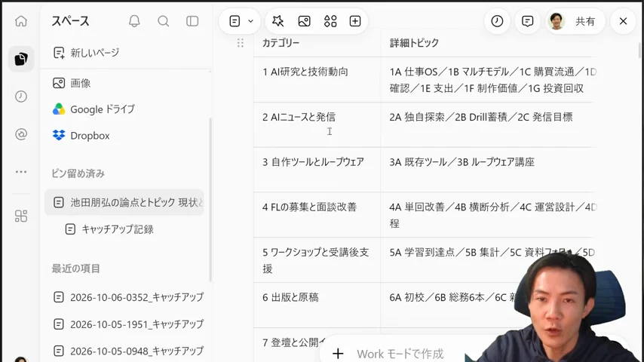Click cell 3 自作ツールとループウェア
The width and height of the screenshot is (644, 362).
coord(317,170)
